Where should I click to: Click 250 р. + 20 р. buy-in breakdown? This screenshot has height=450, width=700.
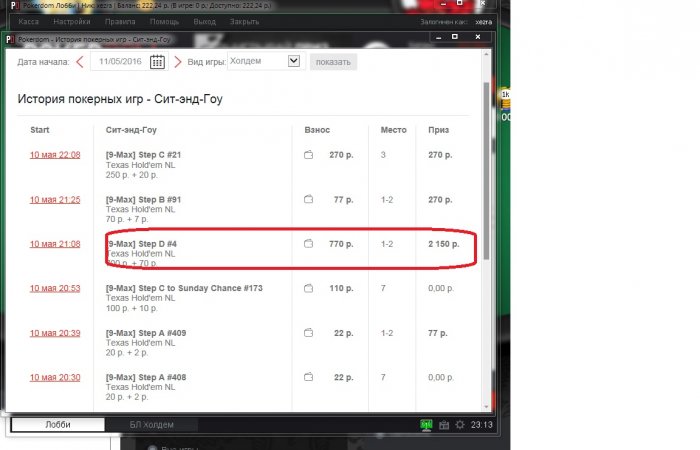tap(132, 175)
